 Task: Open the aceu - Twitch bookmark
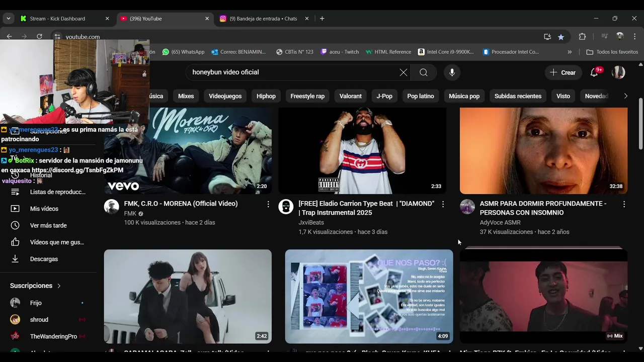(340, 52)
